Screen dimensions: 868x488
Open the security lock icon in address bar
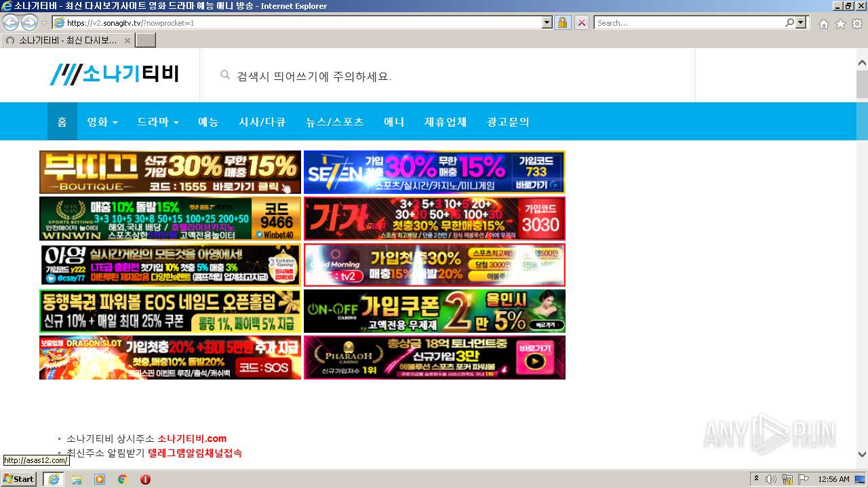pyautogui.click(x=562, y=22)
